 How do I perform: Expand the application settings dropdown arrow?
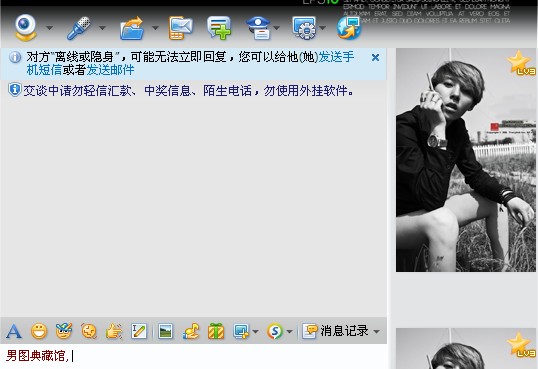pos(323,28)
